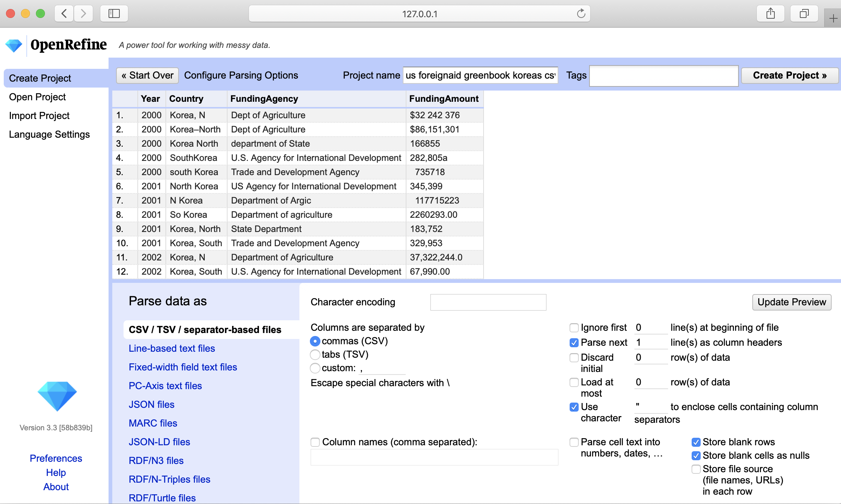Click the large diamond logo above version text
Image resolution: width=841 pixels, height=504 pixels.
pyautogui.click(x=57, y=396)
